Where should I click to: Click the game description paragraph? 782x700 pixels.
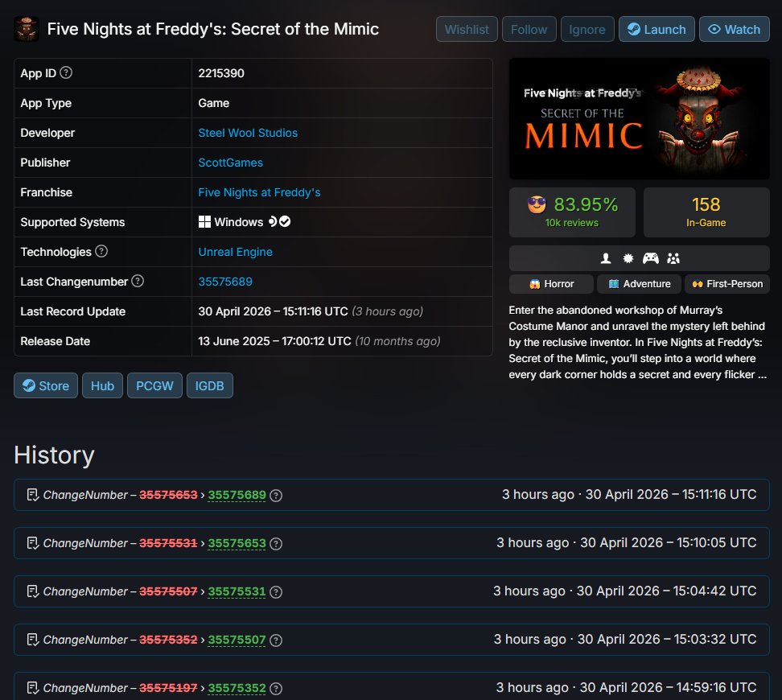[637, 342]
